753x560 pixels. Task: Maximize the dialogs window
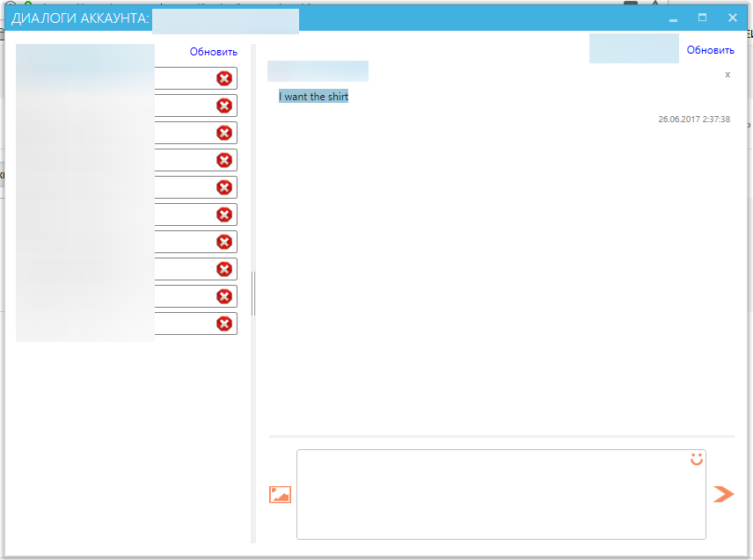[x=702, y=18]
